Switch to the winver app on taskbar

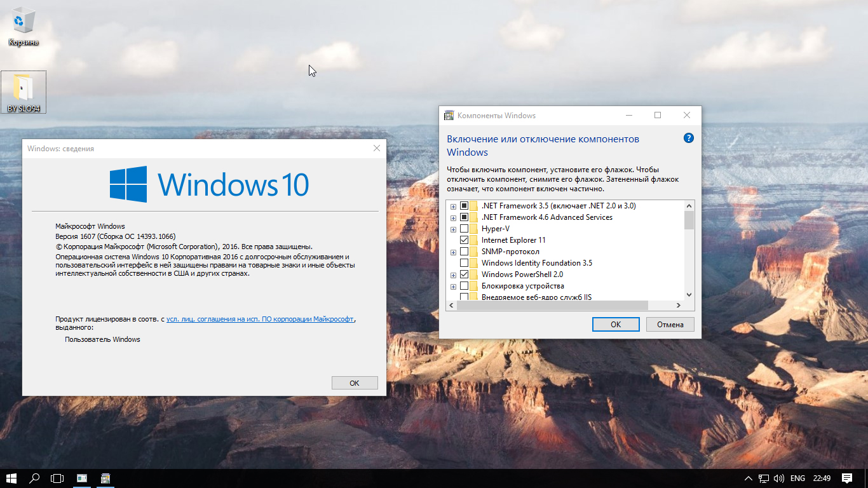[82, 478]
